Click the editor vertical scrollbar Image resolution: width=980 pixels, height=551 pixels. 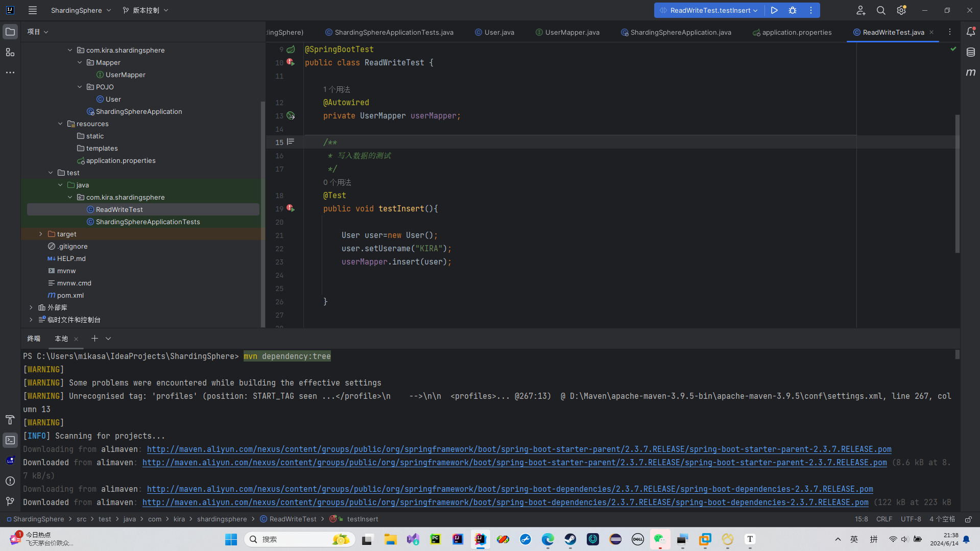(957, 184)
